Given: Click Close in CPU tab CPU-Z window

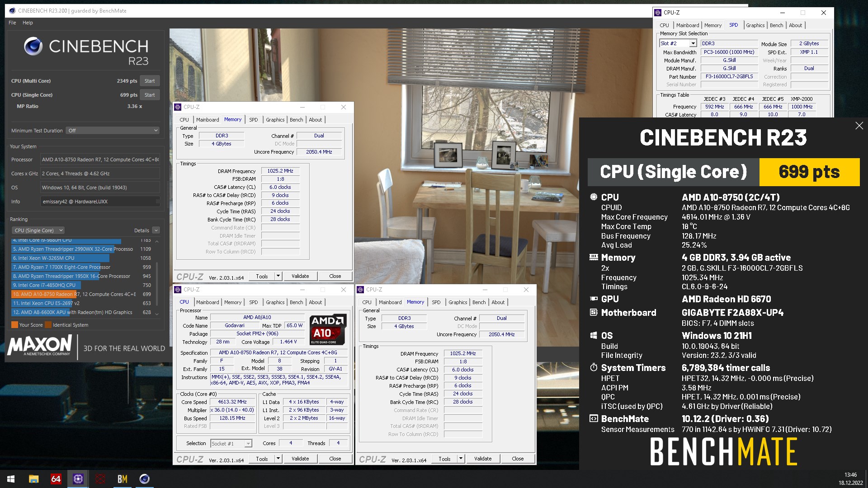Looking at the screenshot, I should click(335, 459).
